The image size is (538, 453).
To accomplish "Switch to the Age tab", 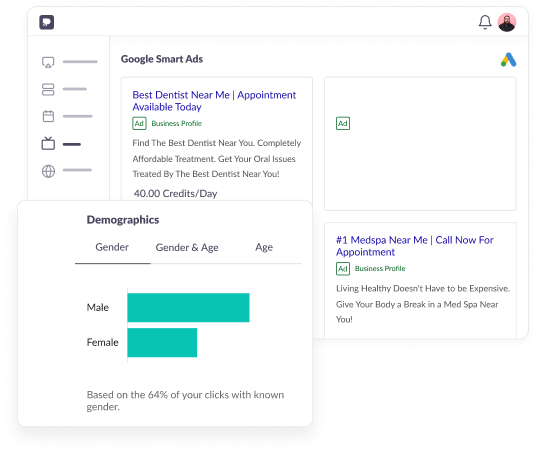I will (x=264, y=247).
